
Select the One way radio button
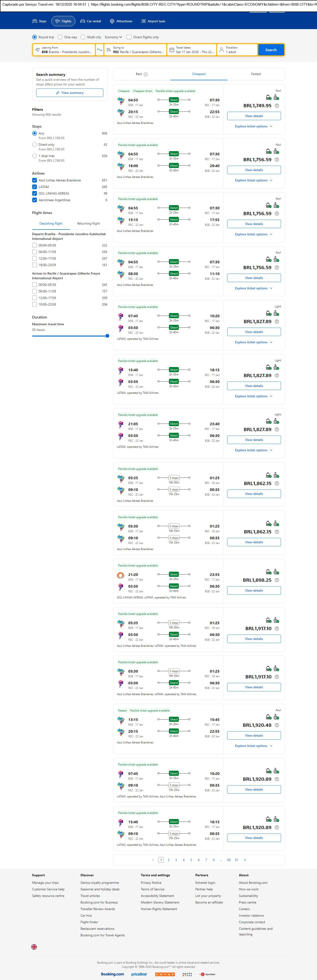(60, 37)
